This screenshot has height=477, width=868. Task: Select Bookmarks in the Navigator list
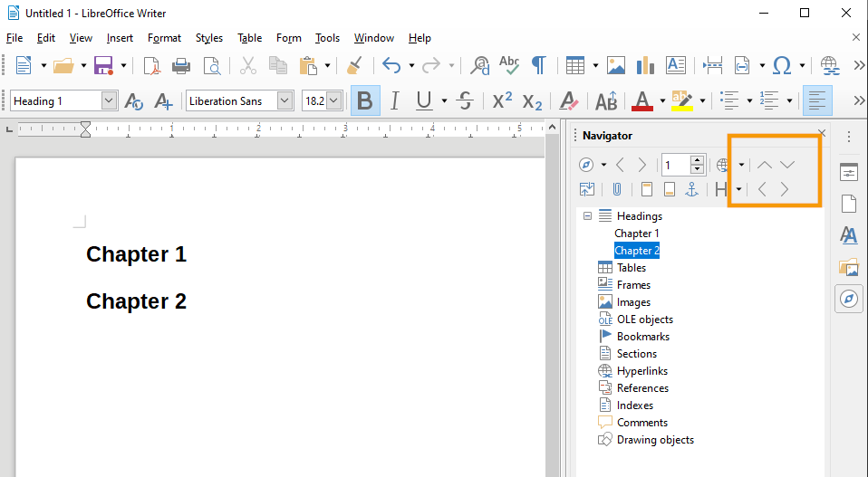[642, 337]
